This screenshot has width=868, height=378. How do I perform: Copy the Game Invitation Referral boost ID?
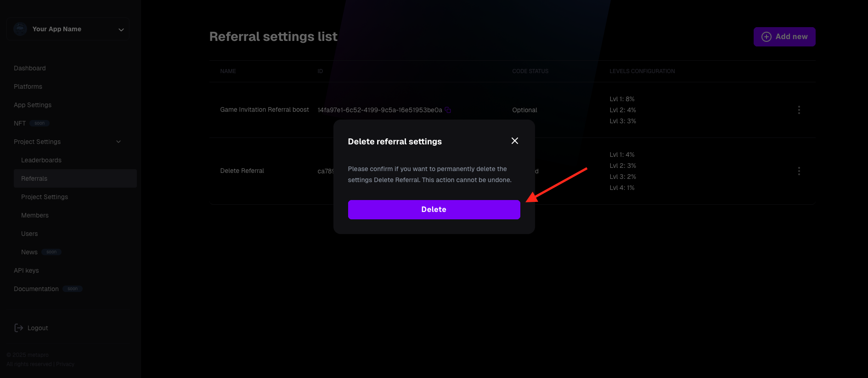[448, 110]
